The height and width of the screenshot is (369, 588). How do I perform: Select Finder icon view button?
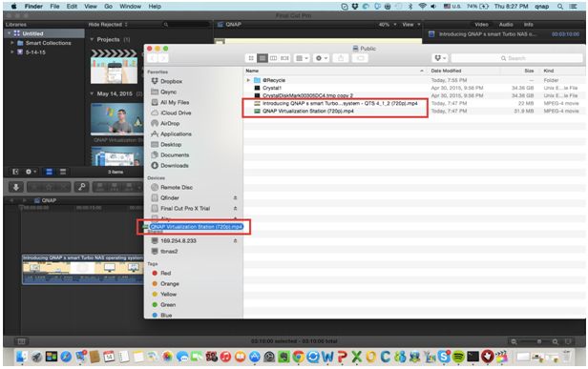(x=251, y=58)
